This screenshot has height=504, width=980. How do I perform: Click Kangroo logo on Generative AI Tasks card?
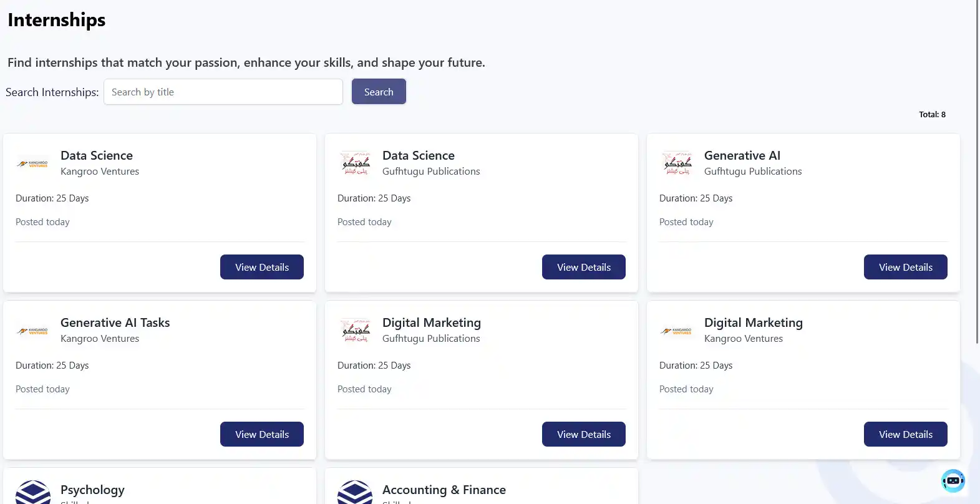33,331
